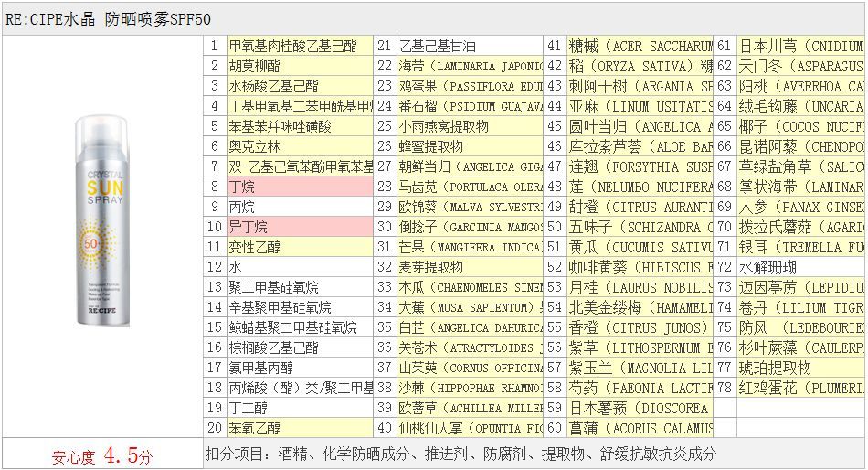The height and width of the screenshot is (470, 868).
Task: Select the title RE:CIPE水晶 防晒喷雾SPF50
Action: tap(108, 19)
